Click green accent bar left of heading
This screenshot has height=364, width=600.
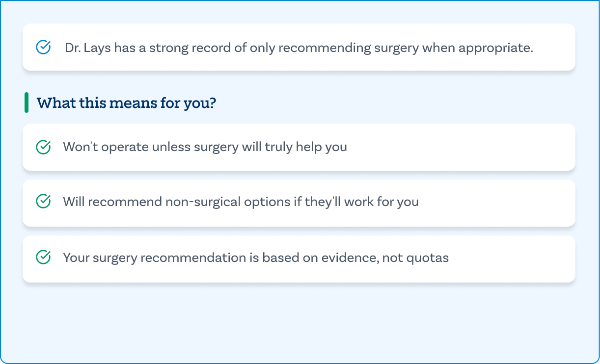click(27, 103)
